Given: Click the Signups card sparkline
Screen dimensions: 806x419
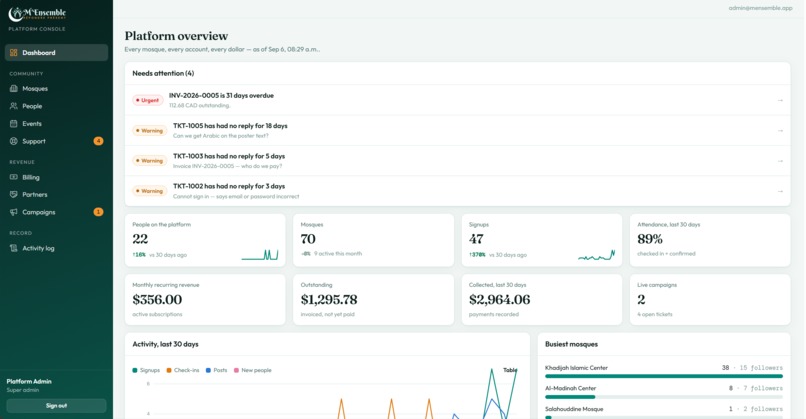Looking at the screenshot, I should tap(597, 254).
